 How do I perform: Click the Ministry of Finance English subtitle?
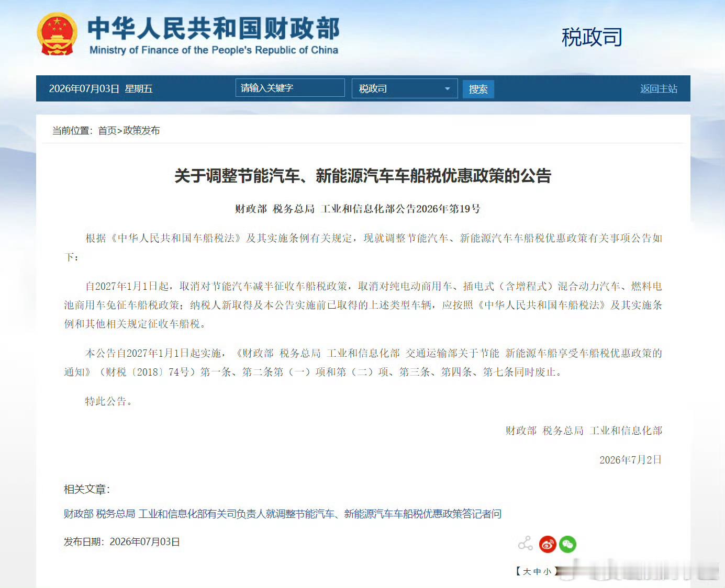(x=214, y=50)
